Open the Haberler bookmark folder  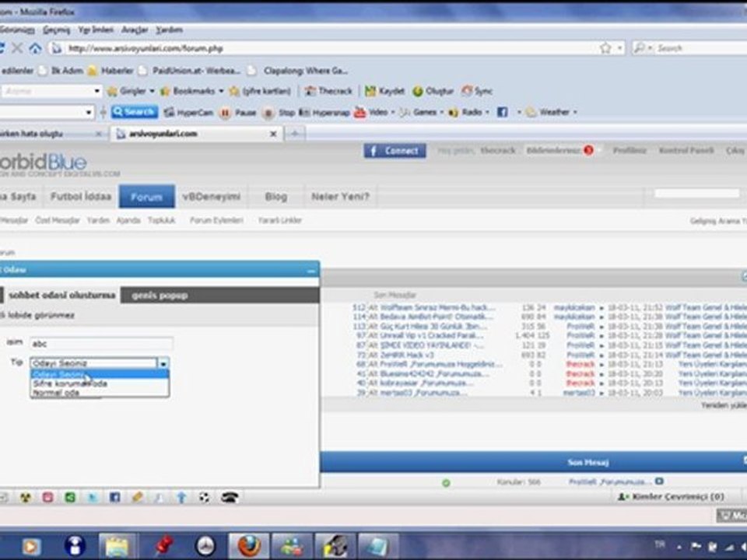[x=110, y=71]
